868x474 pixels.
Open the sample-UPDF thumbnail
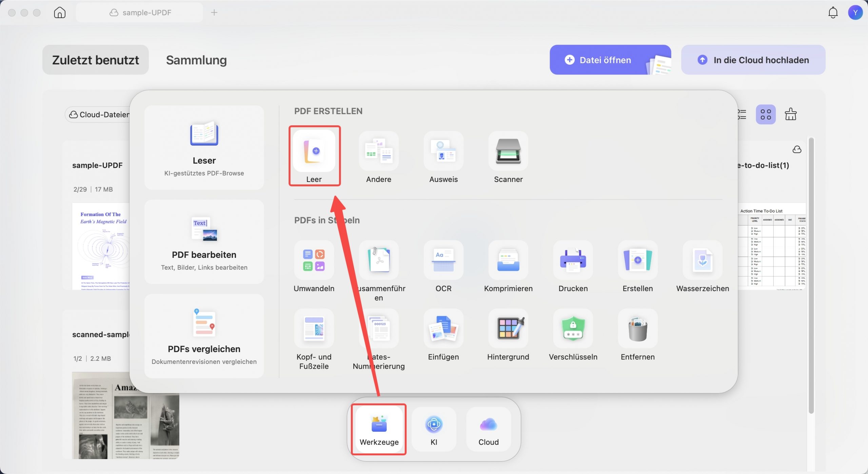101,246
